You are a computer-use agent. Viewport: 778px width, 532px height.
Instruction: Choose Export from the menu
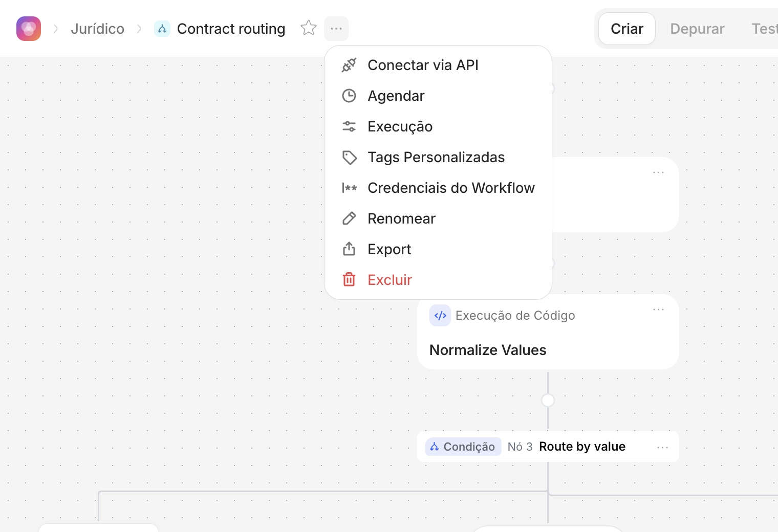pyautogui.click(x=438, y=249)
